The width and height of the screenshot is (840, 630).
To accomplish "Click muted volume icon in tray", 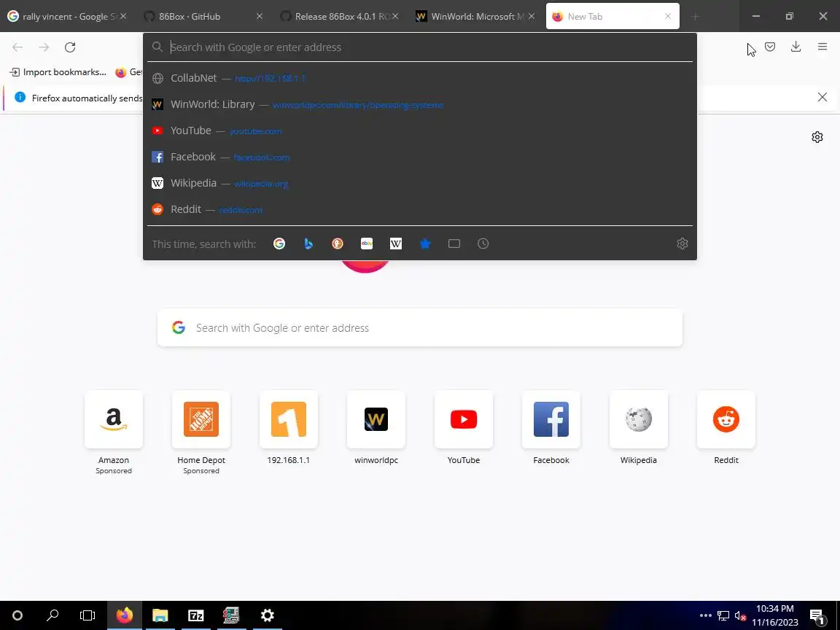I will [x=740, y=616].
